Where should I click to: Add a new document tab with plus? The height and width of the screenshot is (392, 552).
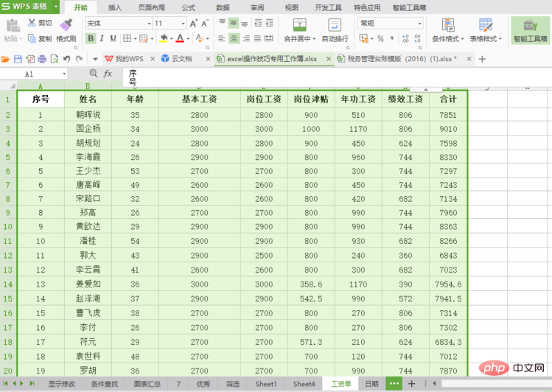pyautogui.click(x=482, y=59)
